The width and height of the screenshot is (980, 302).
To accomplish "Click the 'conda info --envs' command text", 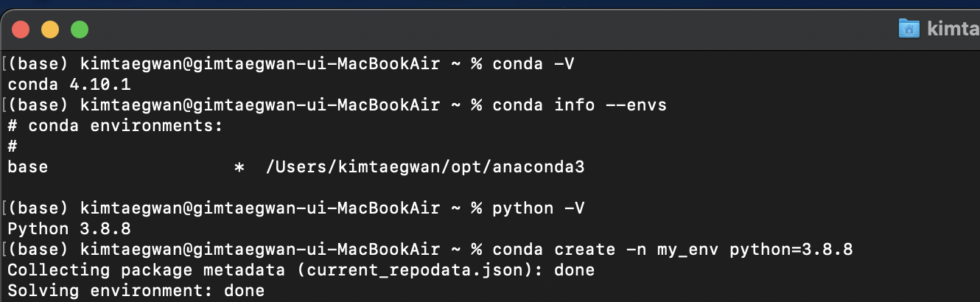I will [x=580, y=105].
